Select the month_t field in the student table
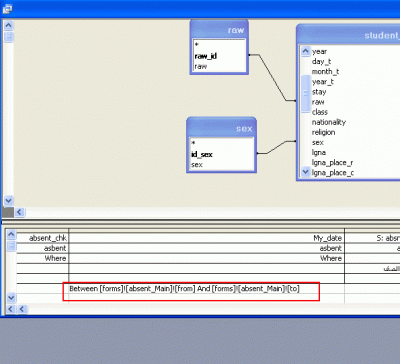The width and height of the screenshot is (400, 364). 325,71
